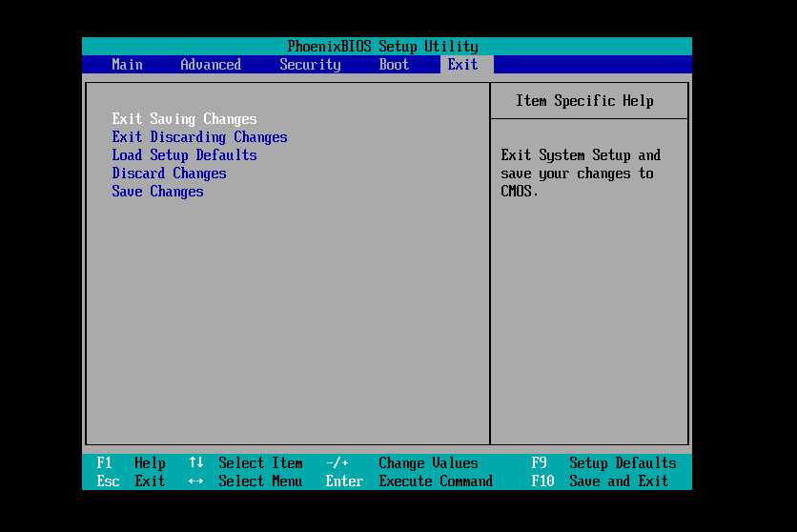The width and height of the screenshot is (797, 532).
Task: Click the F10 Save and Exit hint
Action: pyautogui.click(x=600, y=481)
